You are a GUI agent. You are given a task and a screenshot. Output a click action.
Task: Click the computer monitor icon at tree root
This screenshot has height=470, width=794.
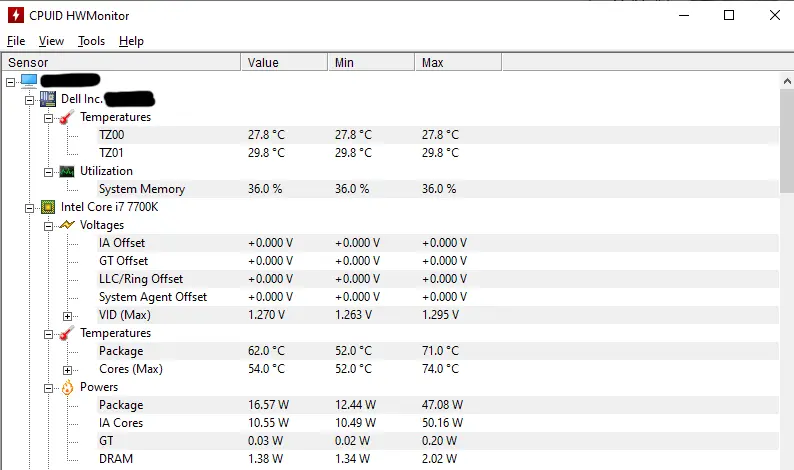(x=29, y=81)
